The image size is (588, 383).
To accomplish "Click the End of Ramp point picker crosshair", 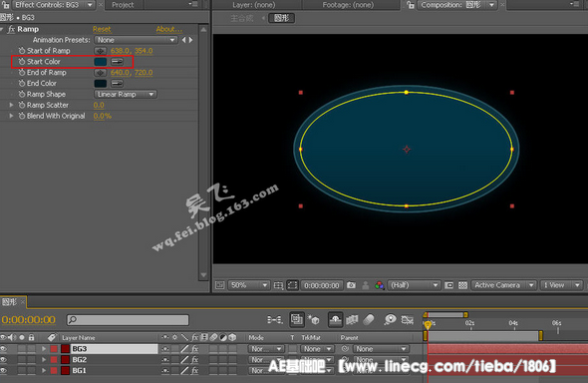I will [x=100, y=73].
